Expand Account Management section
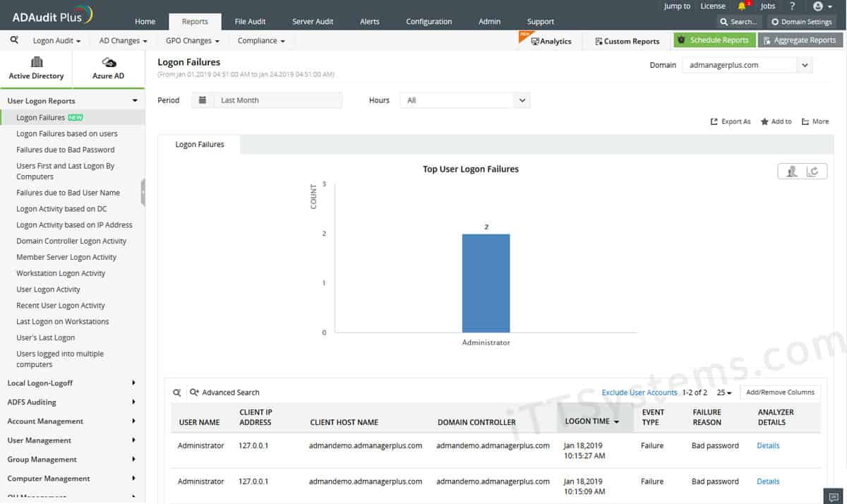The width and height of the screenshot is (847, 504). click(x=72, y=421)
